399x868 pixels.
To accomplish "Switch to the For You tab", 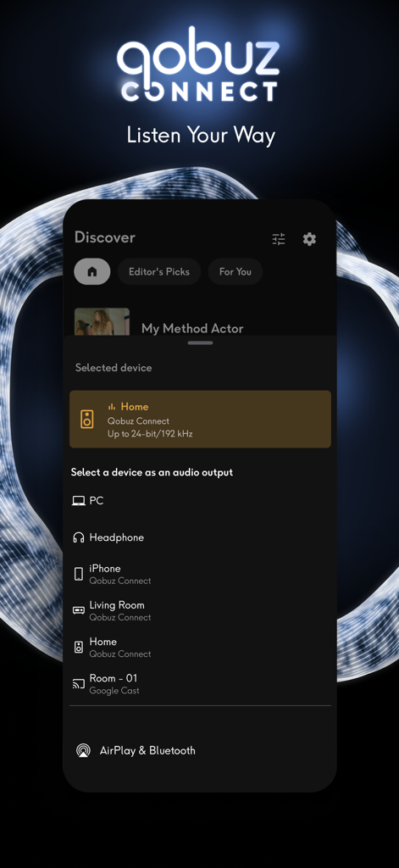I will [x=236, y=272].
